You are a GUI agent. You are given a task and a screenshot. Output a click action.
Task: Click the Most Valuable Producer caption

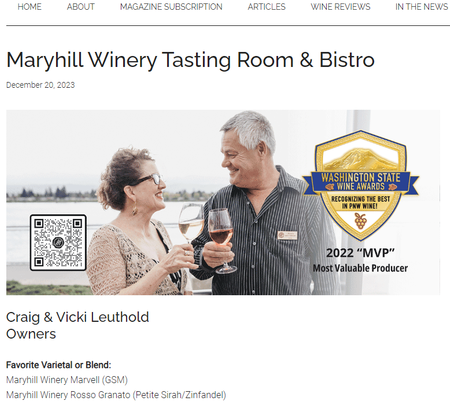click(360, 268)
